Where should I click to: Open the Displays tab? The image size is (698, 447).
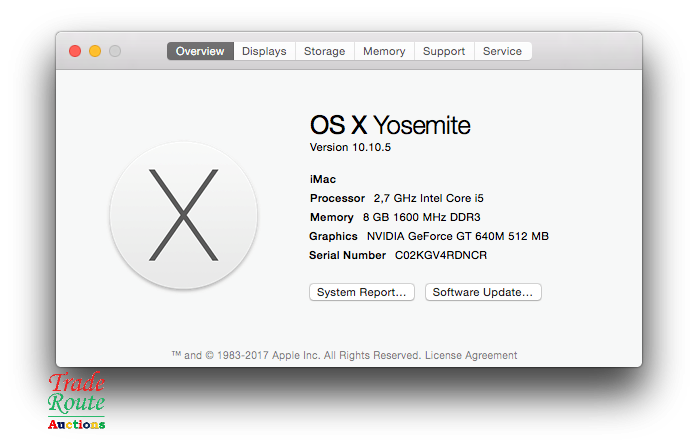[x=264, y=51]
